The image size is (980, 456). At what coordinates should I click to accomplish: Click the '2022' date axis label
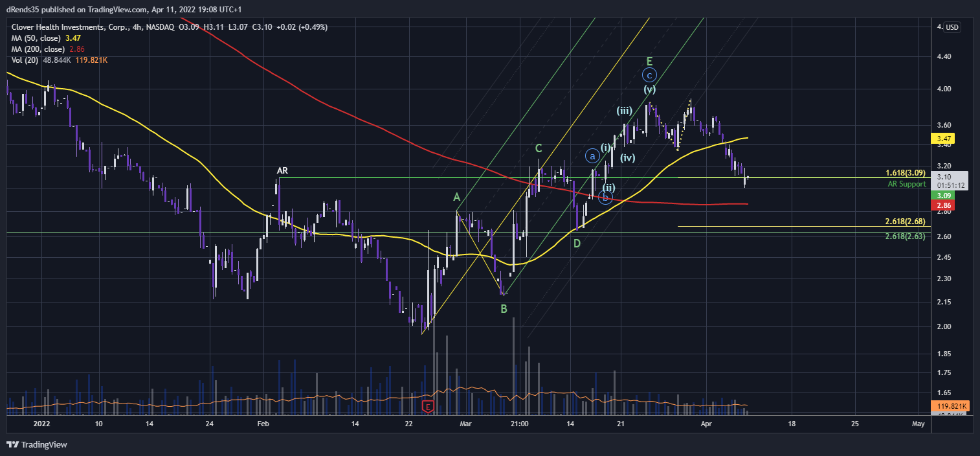point(41,424)
